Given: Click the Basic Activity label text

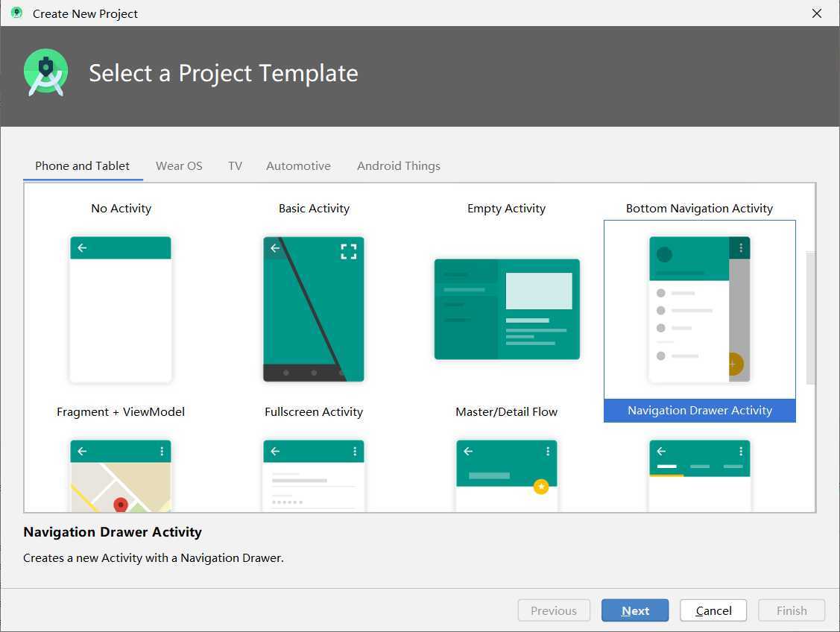Looking at the screenshot, I should [x=314, y=209].
